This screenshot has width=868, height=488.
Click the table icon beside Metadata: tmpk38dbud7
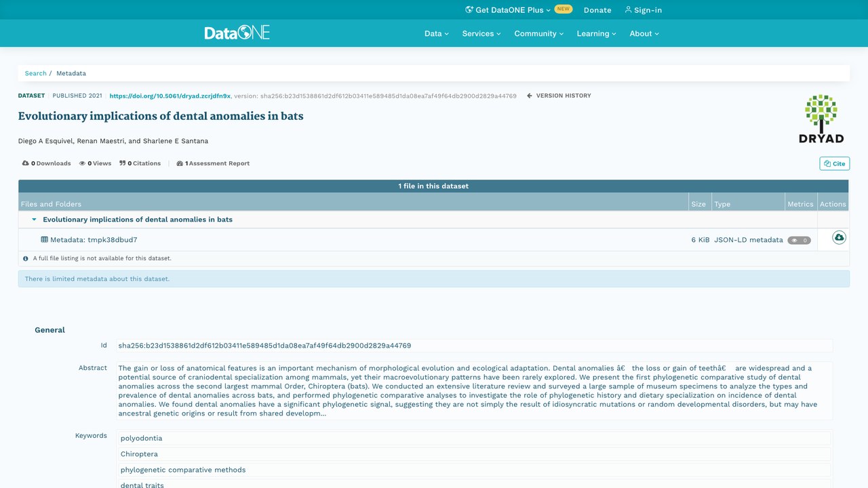tap(44, 239)
